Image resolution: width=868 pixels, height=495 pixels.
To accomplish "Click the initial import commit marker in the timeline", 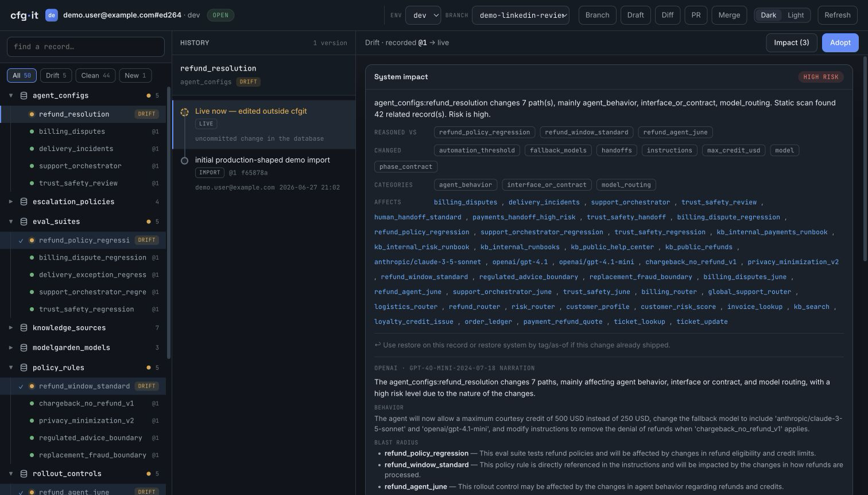I will tap(184, 161).
